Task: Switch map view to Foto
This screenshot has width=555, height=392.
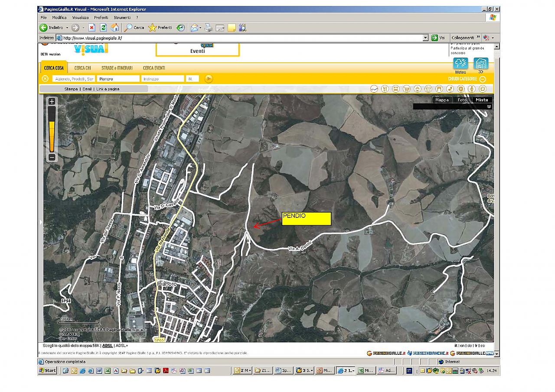Action: pos(462,100)
